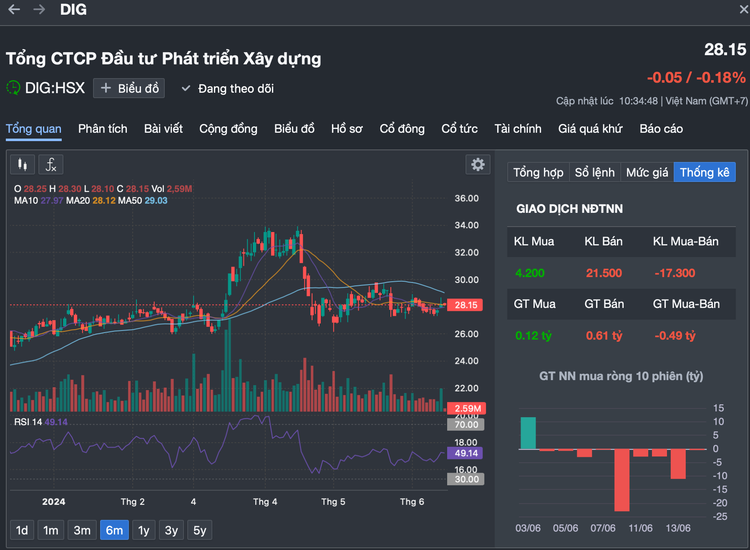Select the 3m time range
The width and height of the screenshot is (750, 550).
point(82,530)
